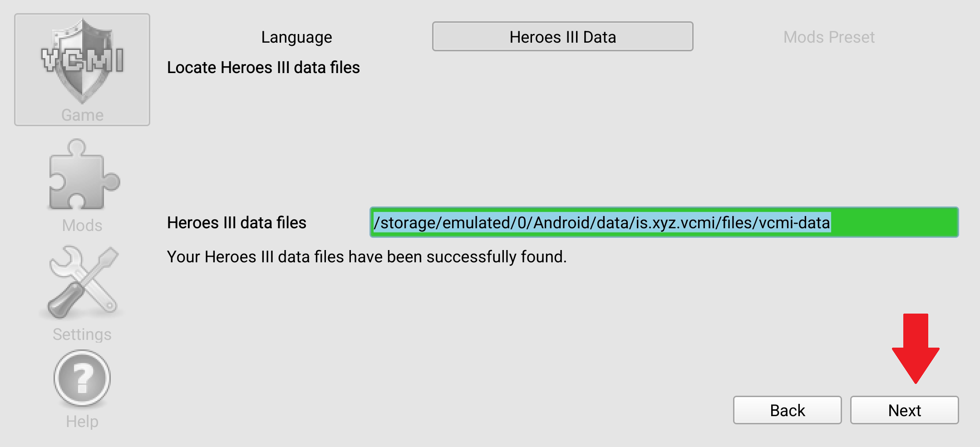
Task: Go back with the Back button
Action: tap(787, 410)
